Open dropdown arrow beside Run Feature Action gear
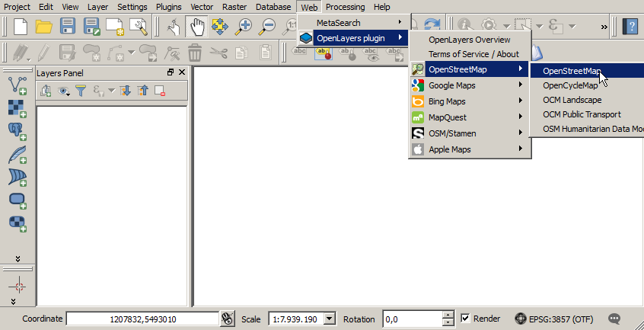The image size is (644, 330). coord(507,27)
